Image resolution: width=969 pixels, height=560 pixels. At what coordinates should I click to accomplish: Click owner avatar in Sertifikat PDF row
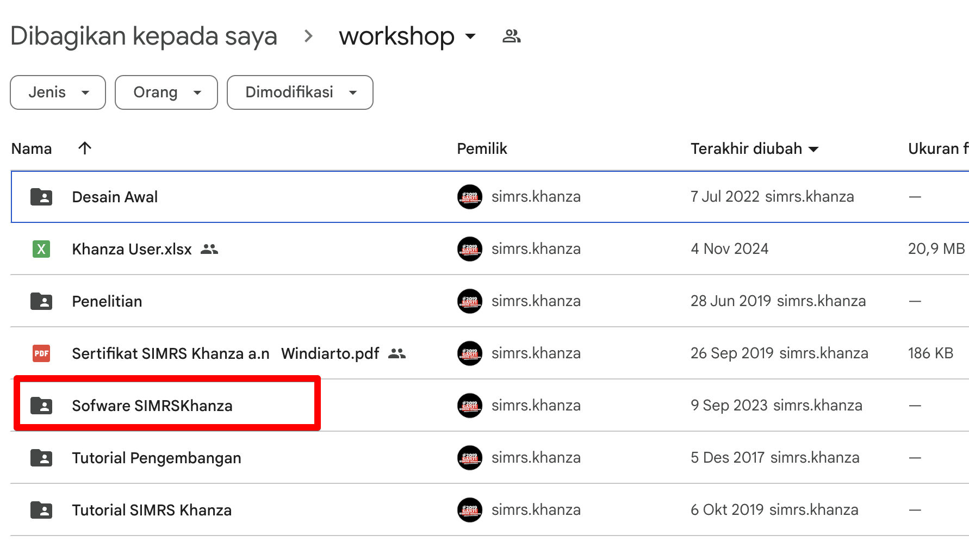pyautogui.click(x=470, y=353)
